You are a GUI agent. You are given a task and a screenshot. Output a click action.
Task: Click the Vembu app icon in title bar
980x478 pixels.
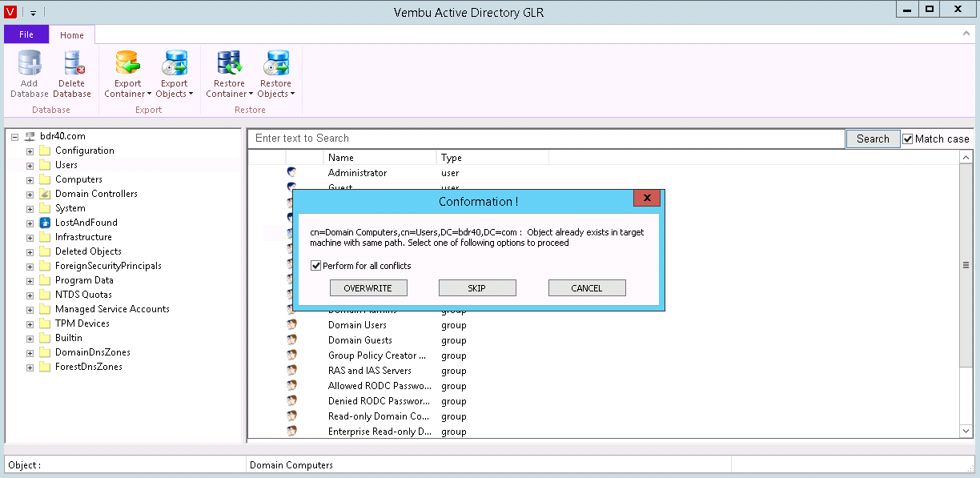coord(11,12)
